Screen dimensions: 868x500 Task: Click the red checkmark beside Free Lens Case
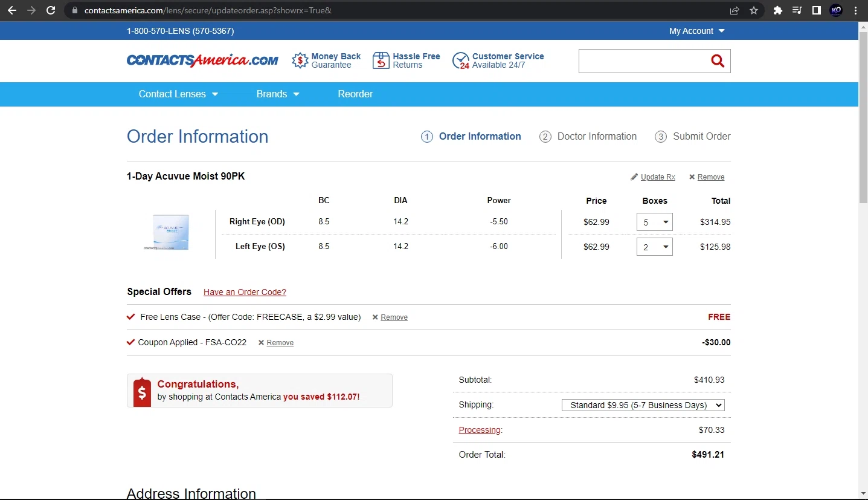[x=131, y=317]
